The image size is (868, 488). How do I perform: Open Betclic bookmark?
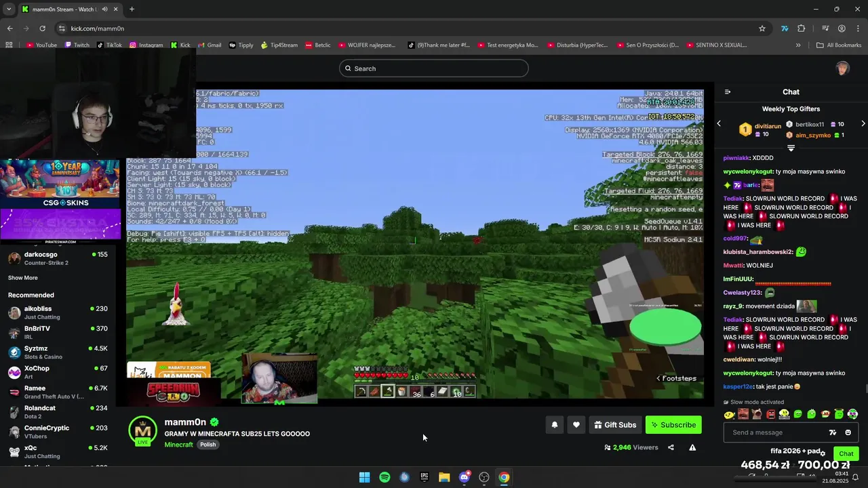point(318,45)
